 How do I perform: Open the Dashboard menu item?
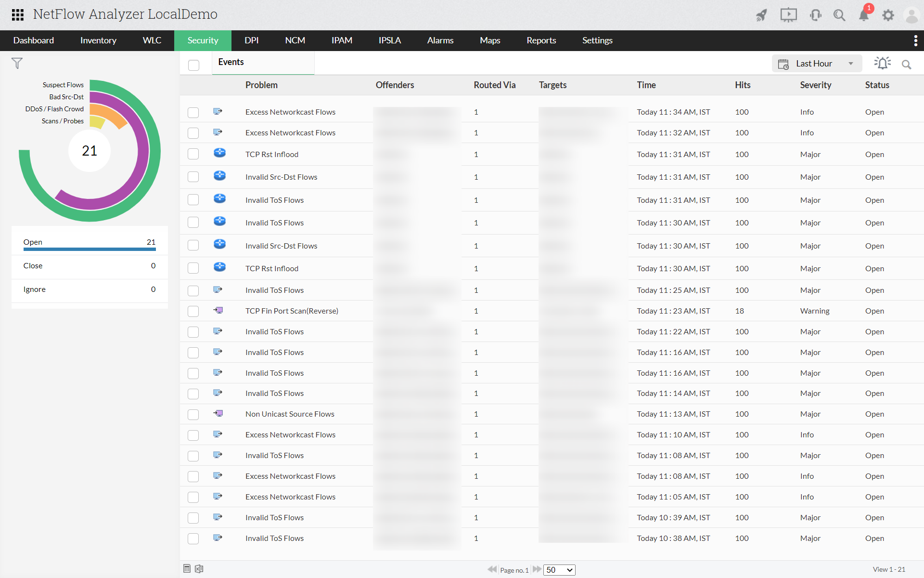point(34,40)
